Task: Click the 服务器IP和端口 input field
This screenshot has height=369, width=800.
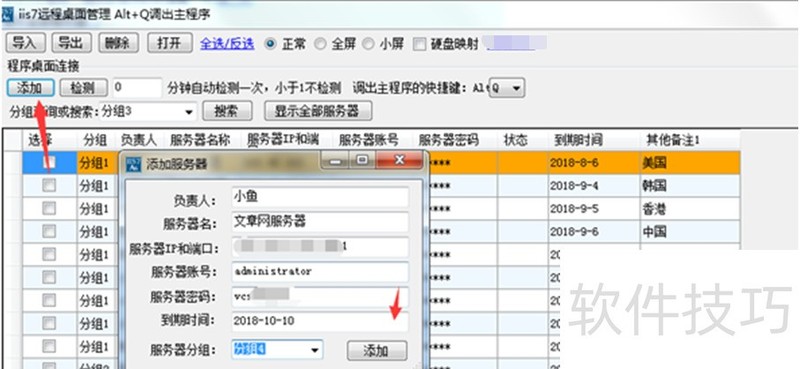Action: [x=320, y=247]
